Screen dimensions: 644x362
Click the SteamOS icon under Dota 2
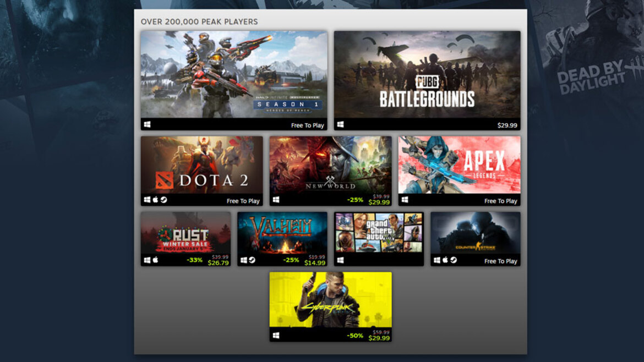[164, 200]
